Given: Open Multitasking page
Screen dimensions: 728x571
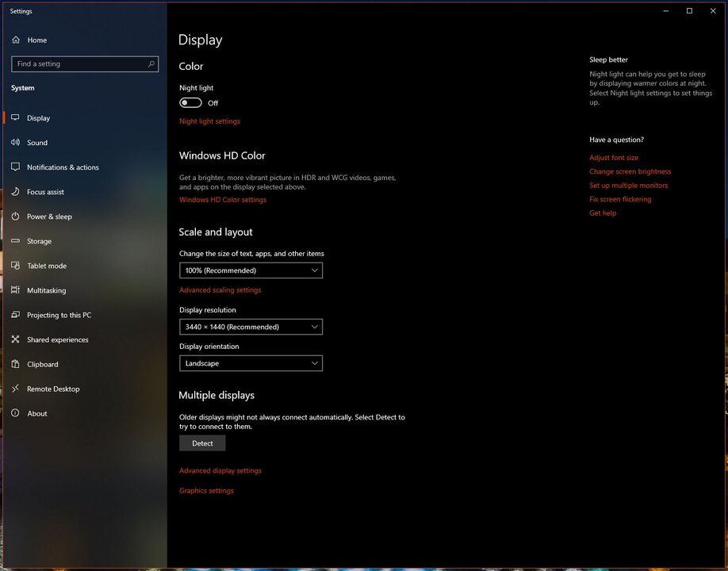Looking at the screenshot, I should 83,290.
